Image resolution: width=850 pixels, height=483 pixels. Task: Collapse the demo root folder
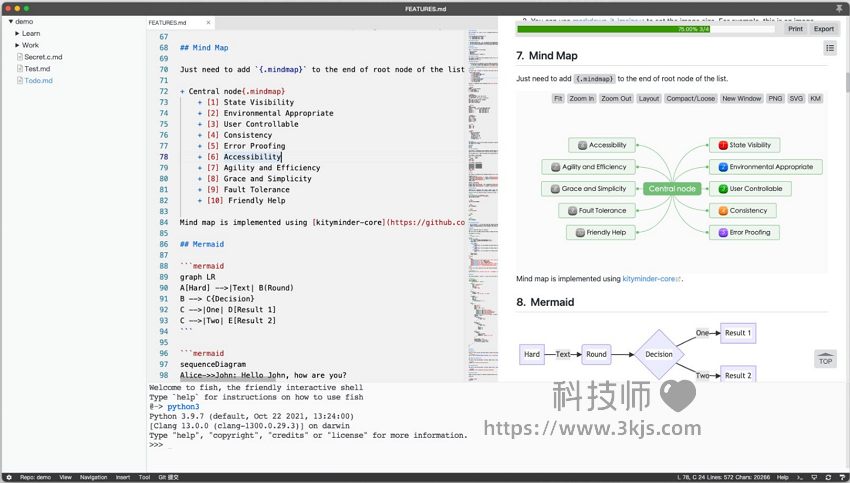[11, 22]
